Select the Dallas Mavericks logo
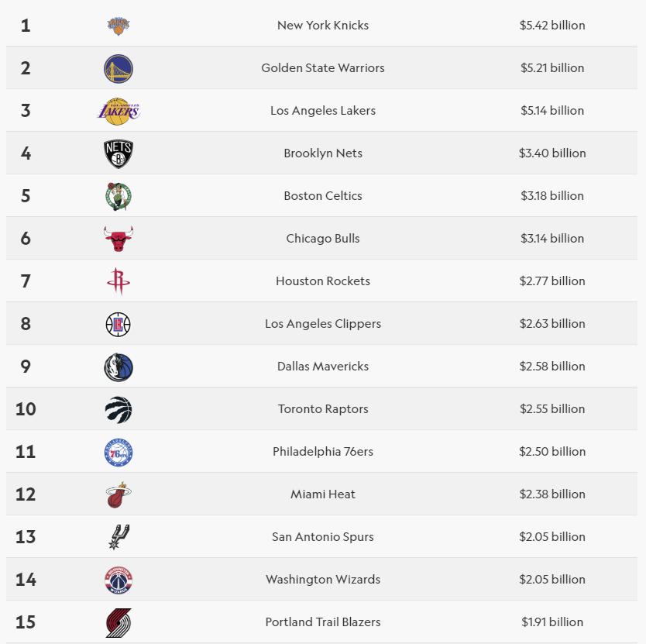Screen dimensions: 646x644 (119, 367)
